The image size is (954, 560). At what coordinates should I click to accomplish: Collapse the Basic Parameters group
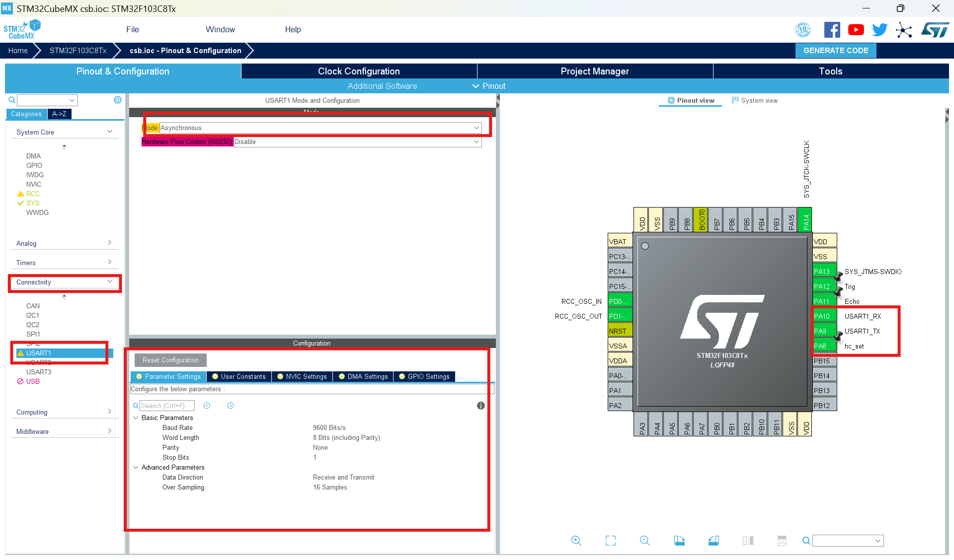[136, 418]
